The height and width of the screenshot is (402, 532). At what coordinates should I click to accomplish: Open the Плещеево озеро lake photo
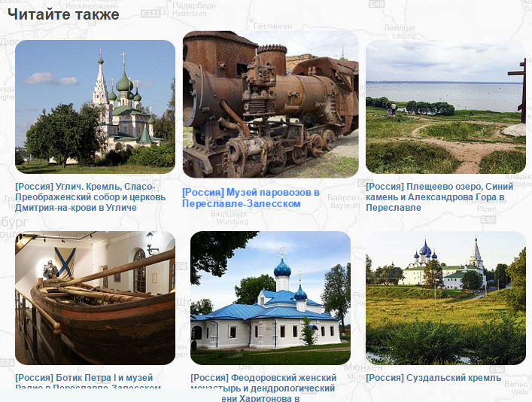(x=445, y=107)
